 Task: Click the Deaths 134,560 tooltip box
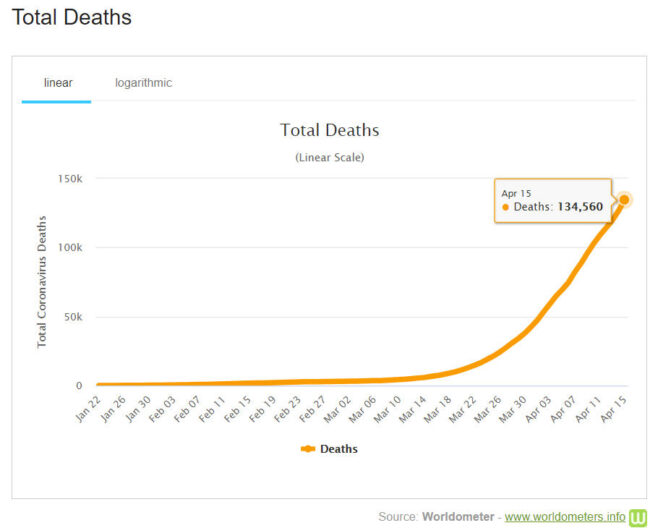(x=552, y=199)
